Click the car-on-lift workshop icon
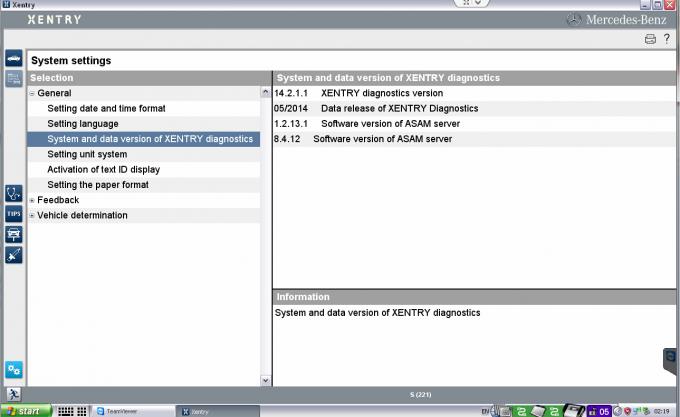Screen dimensions: 680x417 pos(14,235)
